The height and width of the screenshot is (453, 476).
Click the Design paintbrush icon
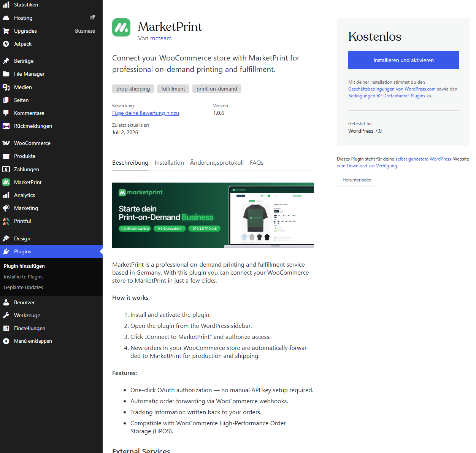click(x=6, y=238)
